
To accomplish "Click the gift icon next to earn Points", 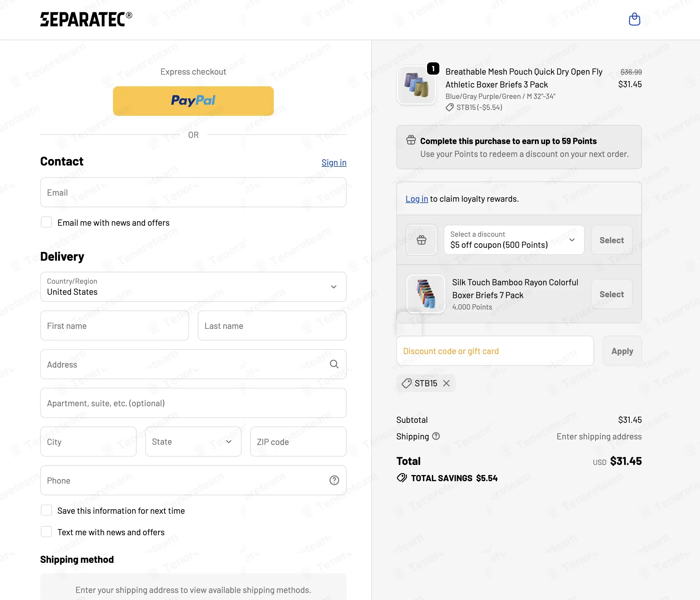I will point(411,140).
